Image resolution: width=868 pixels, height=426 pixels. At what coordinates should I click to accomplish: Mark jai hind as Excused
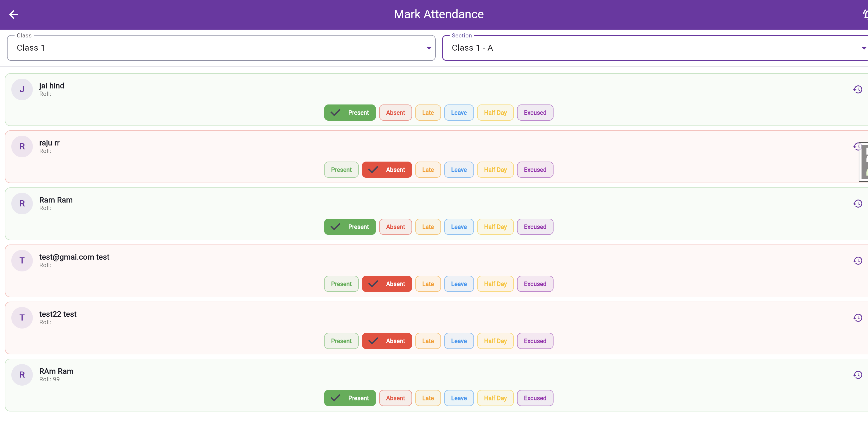[x=535, y=113]
